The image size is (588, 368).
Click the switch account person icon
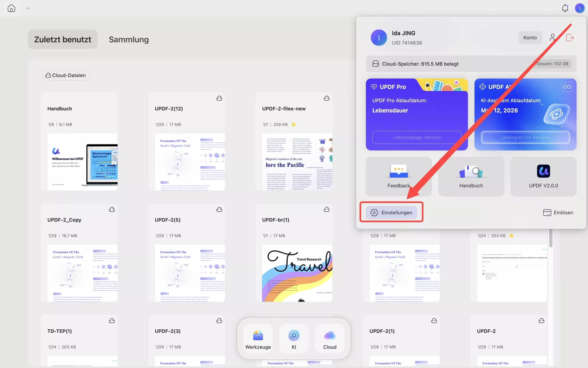pos(552,37)
